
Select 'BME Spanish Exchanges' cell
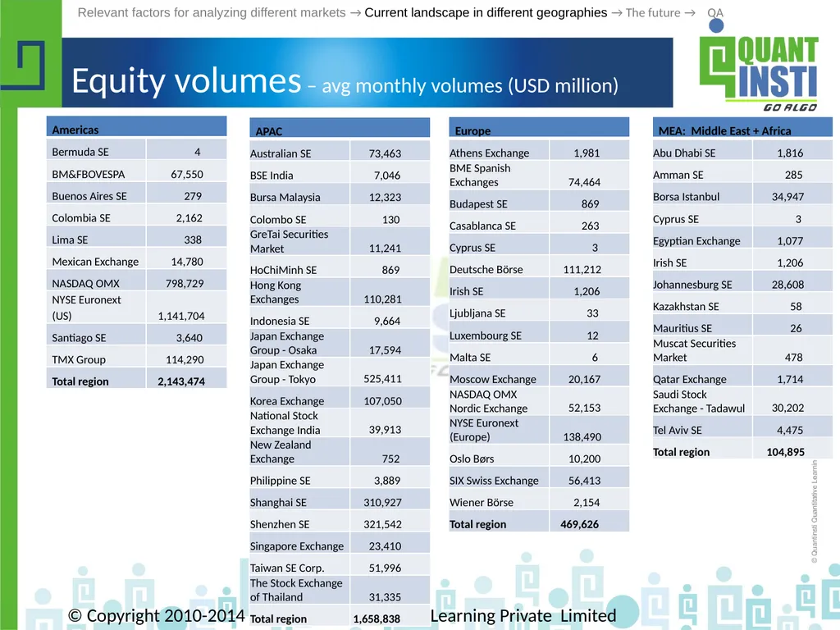point(500,176)
